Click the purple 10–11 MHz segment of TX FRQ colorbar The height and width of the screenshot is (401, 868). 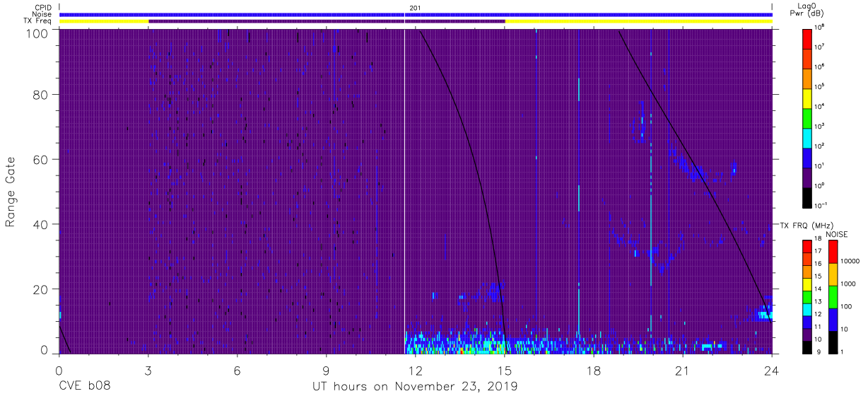click(x=807, y=334)
